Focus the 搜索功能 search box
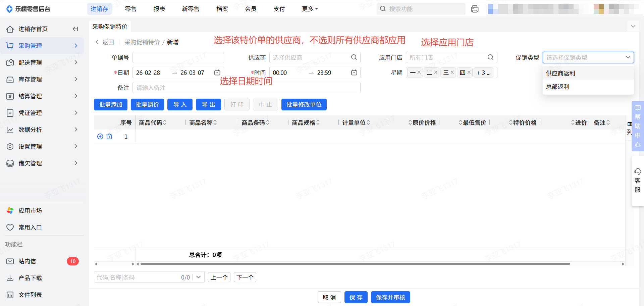Screen dimensions: 644x306 (421, 9)
